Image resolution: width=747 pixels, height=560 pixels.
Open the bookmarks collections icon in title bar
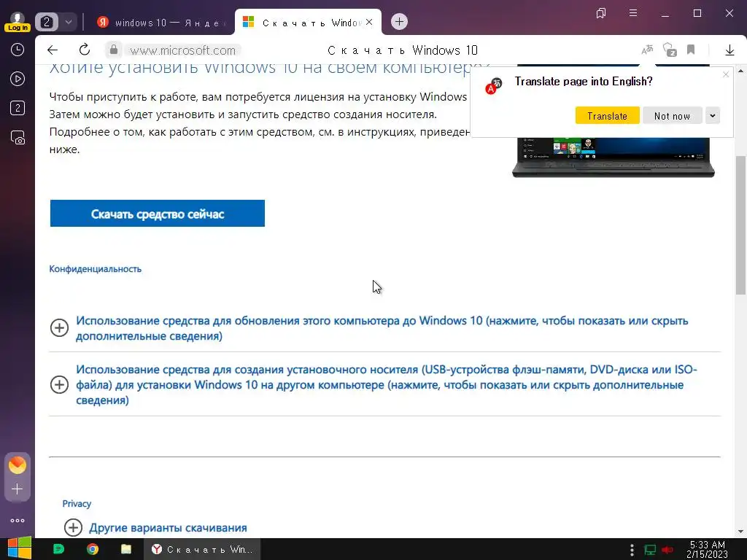tap(601, 13)
